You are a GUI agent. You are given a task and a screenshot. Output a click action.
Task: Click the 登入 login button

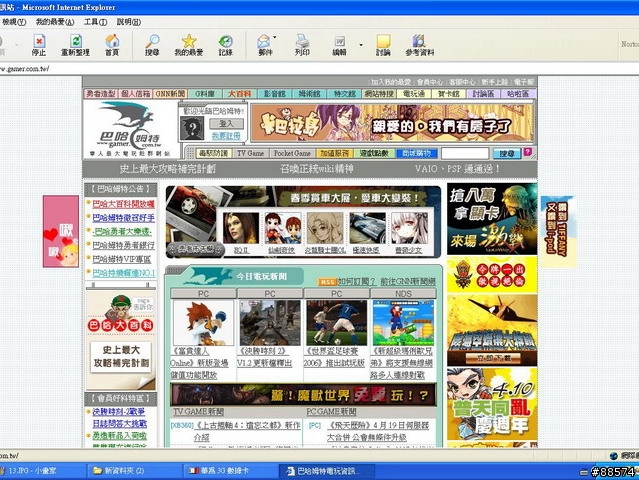tap(226, 123)
